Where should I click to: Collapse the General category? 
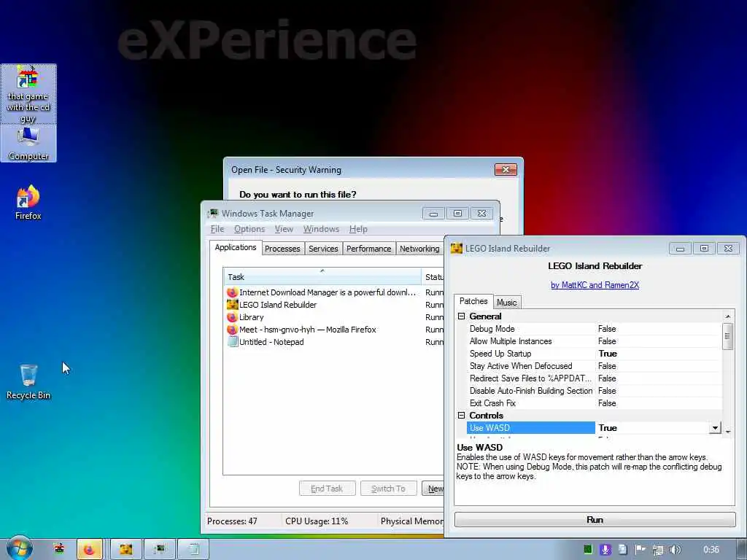point(461,316)
